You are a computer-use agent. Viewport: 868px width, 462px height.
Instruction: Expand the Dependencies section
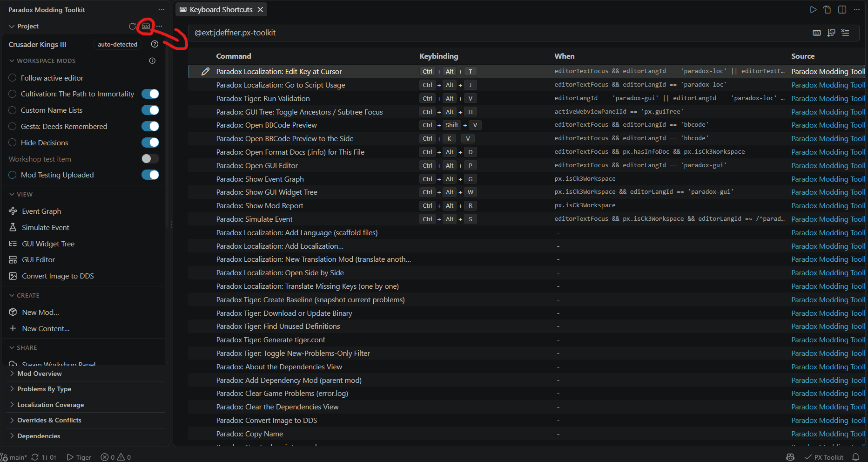click(86, 436)
